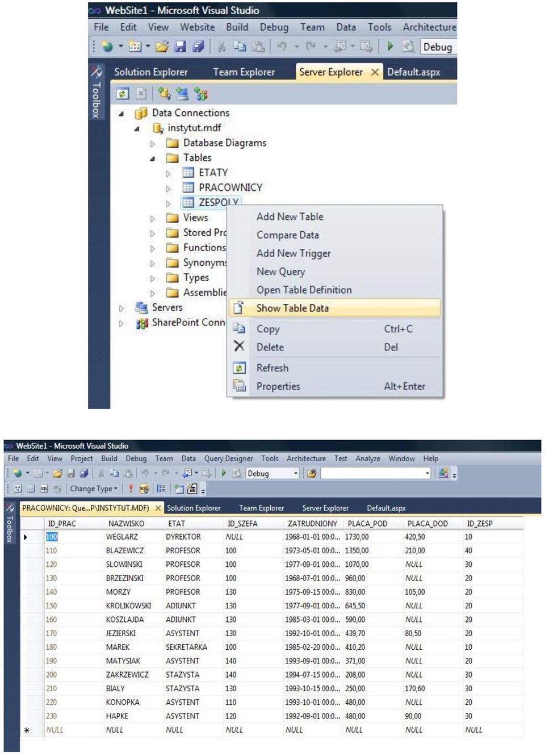Open Change Type dropdown in query toolbar
Screen dimensions: 545x756
pyautogui.click(x=94, y=488)
